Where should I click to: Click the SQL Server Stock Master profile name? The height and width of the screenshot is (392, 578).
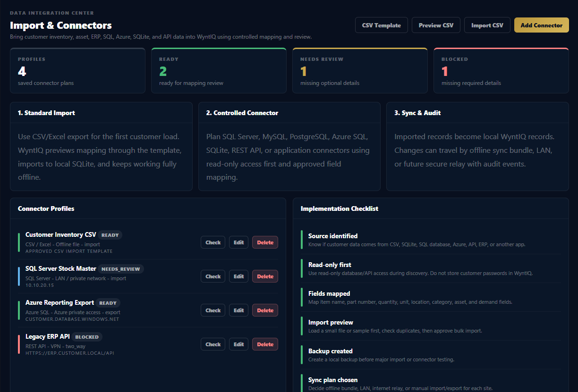(61, 268)
